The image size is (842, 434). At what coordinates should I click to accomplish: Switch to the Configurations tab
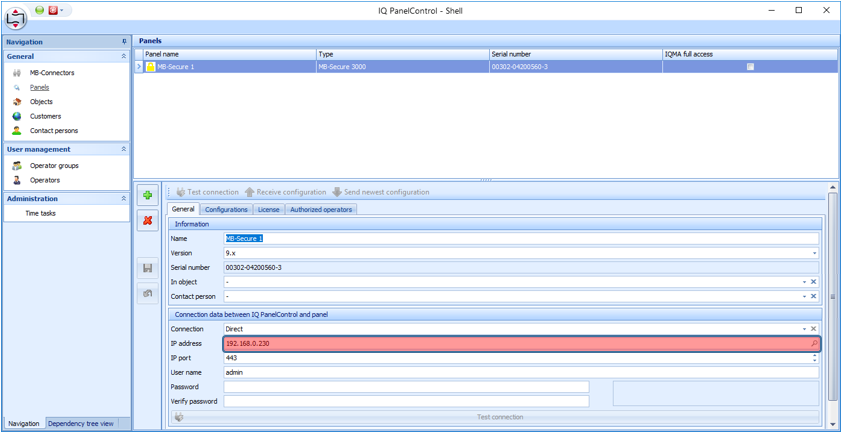tap(226, 209)
